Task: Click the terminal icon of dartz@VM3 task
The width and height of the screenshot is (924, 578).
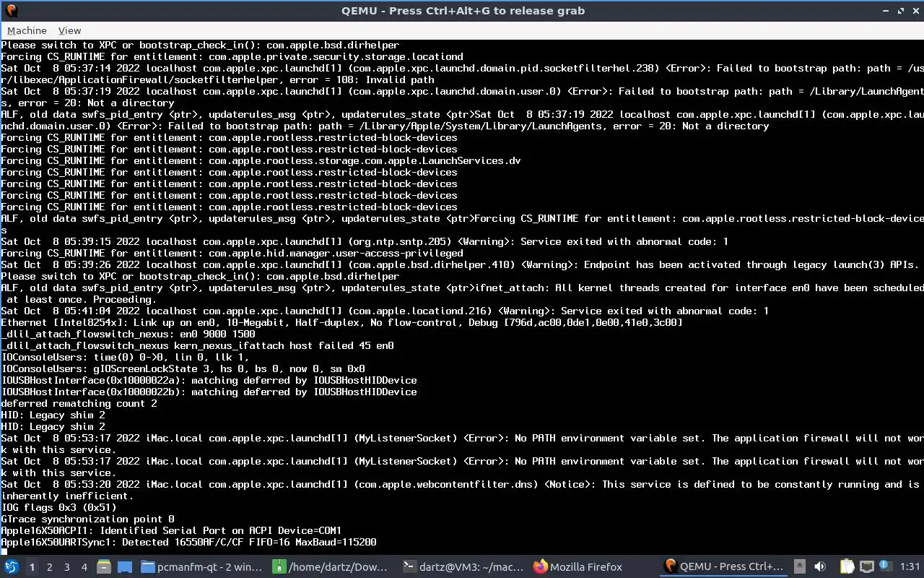Action: click(409, 567)
